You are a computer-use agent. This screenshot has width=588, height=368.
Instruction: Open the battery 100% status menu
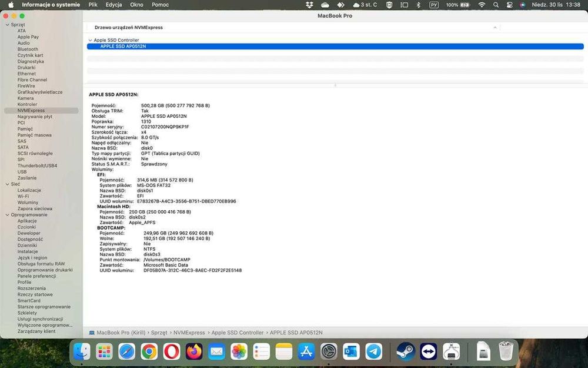pyautogui.click(x=458, y=5)
